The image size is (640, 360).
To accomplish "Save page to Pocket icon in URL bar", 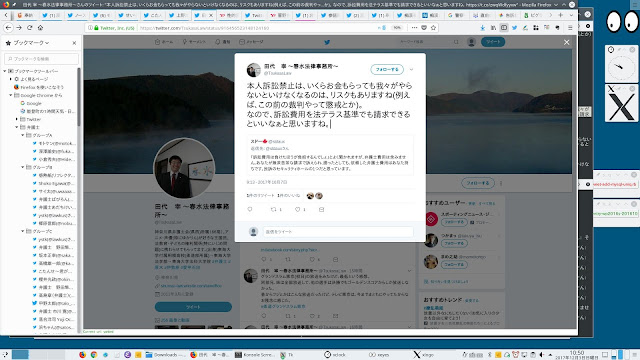I will [x=424, y=28].
